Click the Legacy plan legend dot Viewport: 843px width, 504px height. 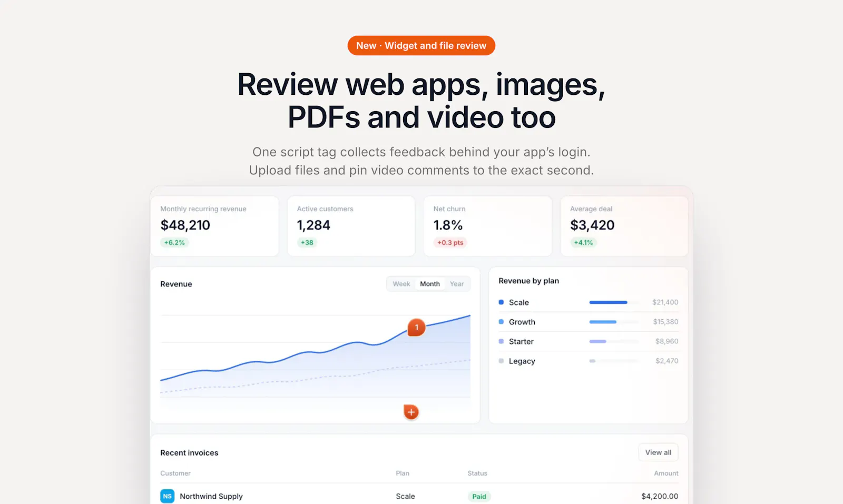[x=501, y=361]
